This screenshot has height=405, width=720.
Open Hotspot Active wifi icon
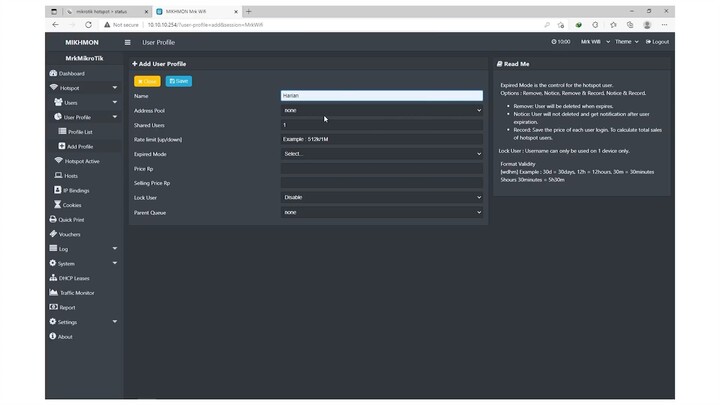[58, 161]
